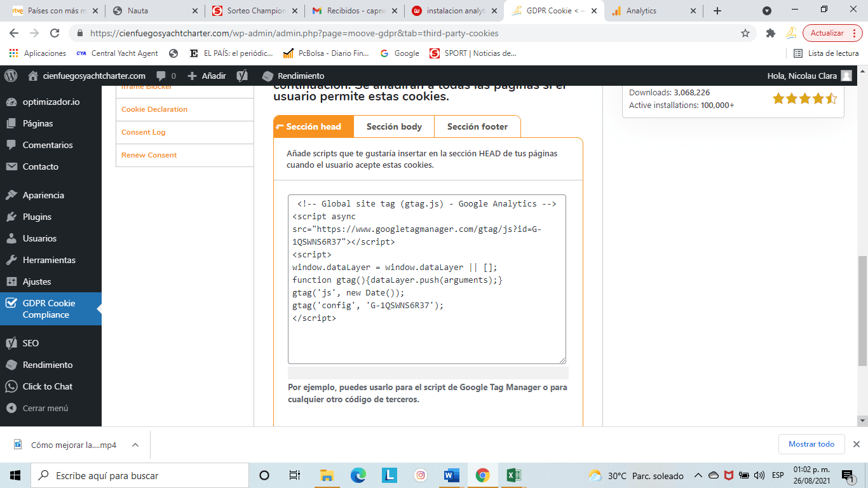
Task: Open Central Yacht Agent bookmark
Action: (117, 53)
